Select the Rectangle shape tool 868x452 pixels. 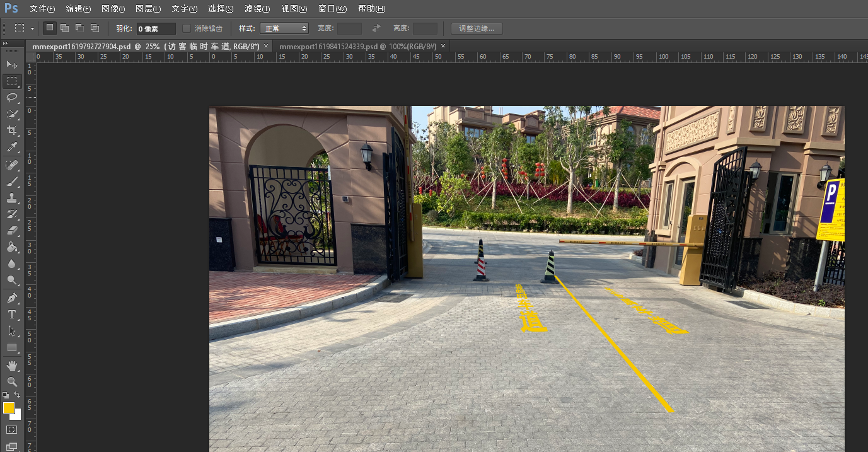[12, 347]
